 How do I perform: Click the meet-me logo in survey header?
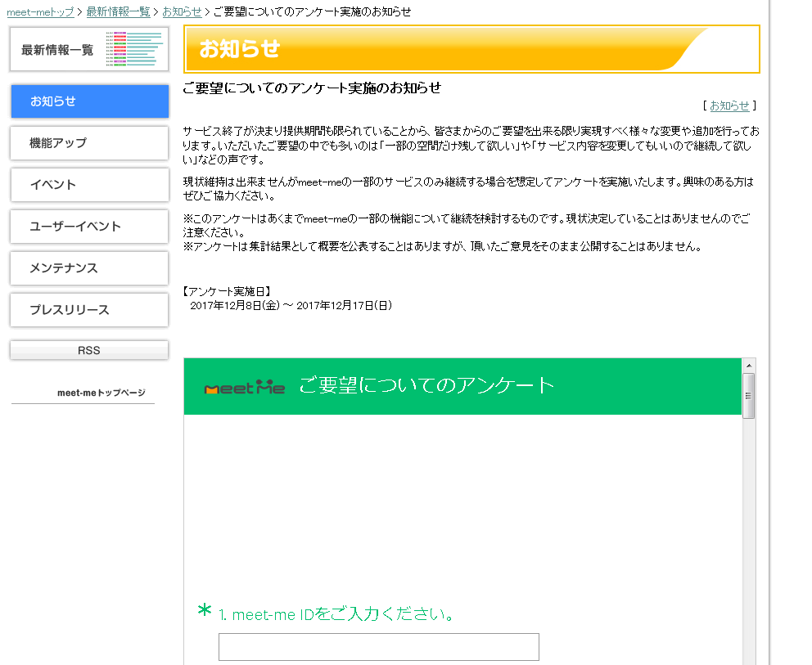[245, 387]
